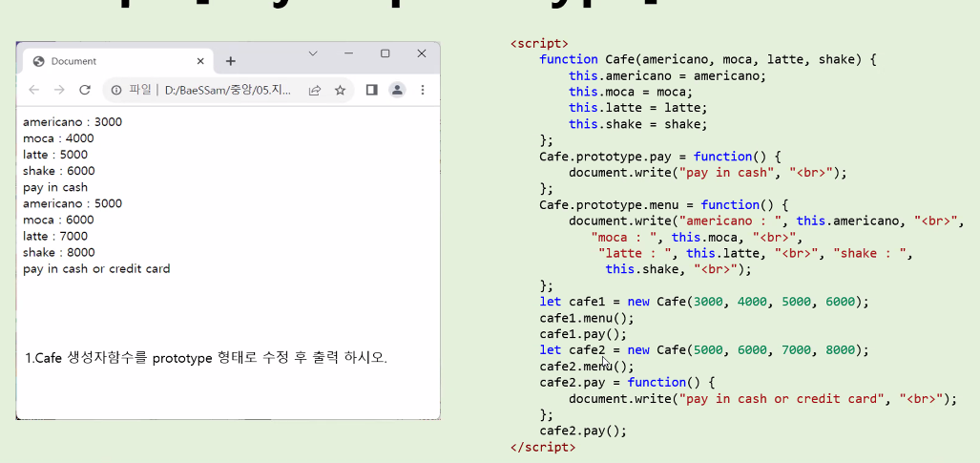This screenshot has width=980, height=463.
Task: Click the browser forward arrow
Action: (59, 90)
